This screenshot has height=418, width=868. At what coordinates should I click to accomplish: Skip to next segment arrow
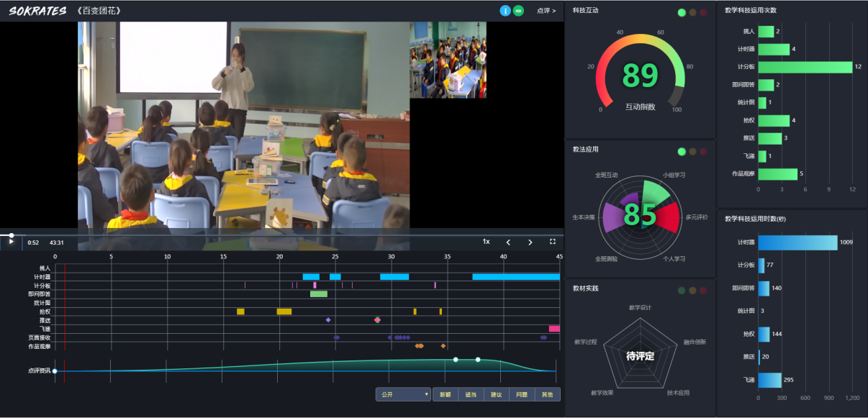(x=530, y=242)
